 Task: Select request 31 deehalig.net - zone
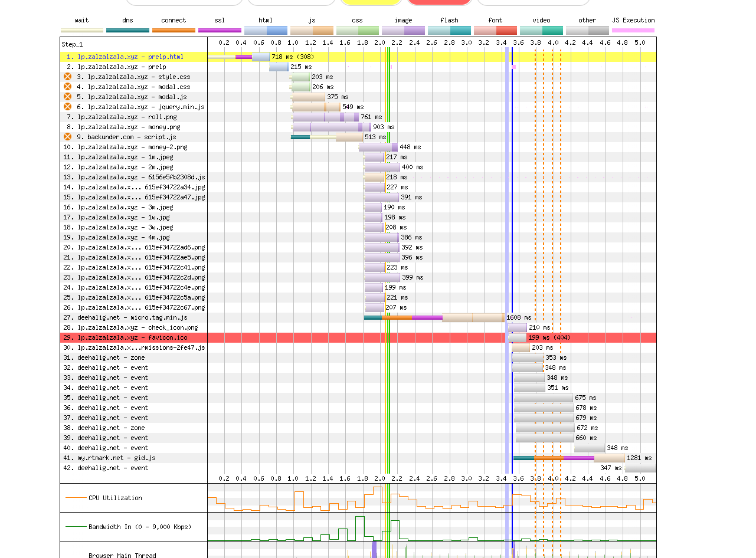[x=104, y=358]
